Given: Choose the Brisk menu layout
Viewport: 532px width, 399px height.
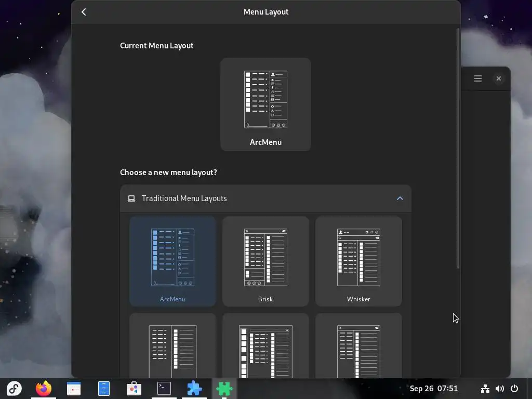Looking at the screenshot, I should coord(265,261).
